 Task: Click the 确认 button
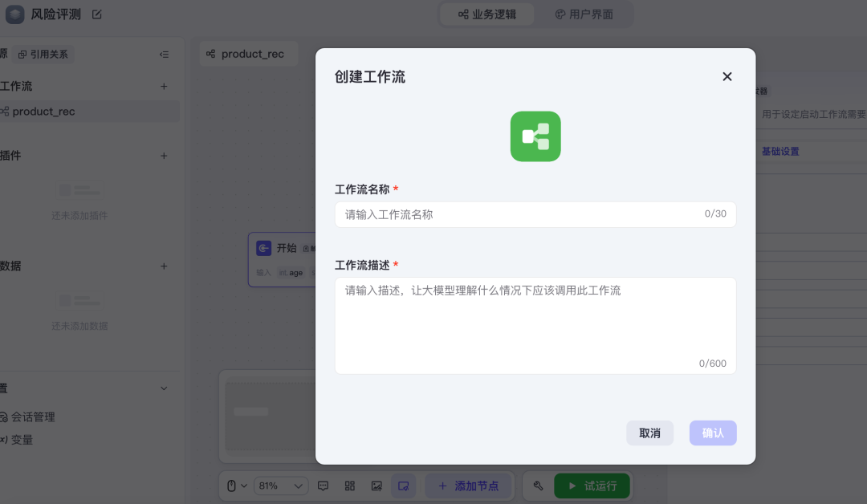pyautogui.click(x=713, y=433)
